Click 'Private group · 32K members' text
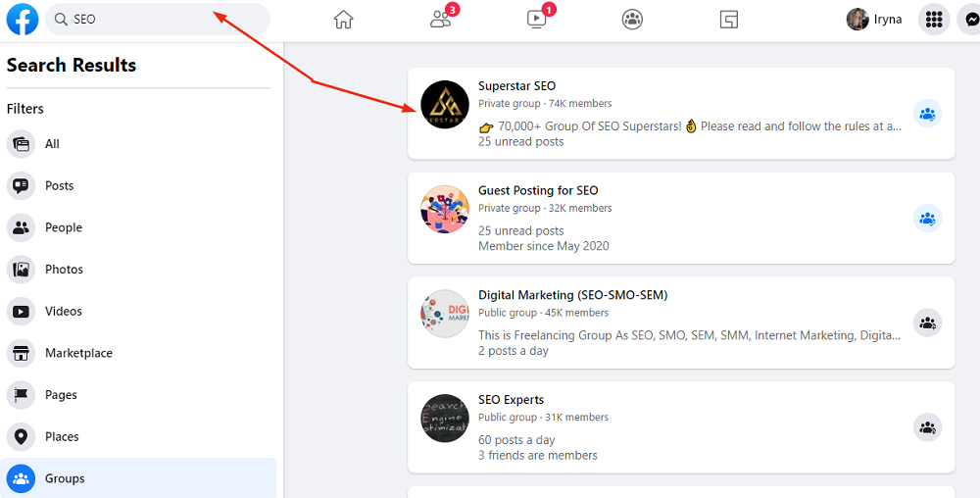980x498 pixels. 545,208
